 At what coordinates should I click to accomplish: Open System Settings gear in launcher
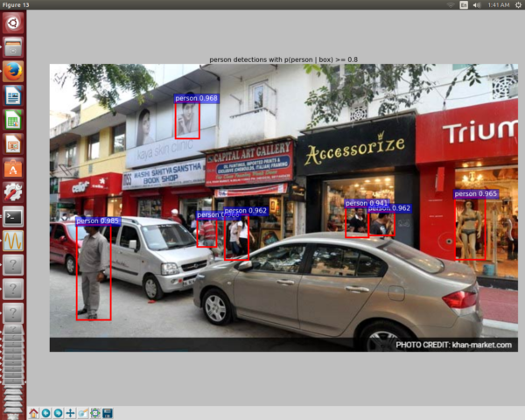[x=13, y=192]
